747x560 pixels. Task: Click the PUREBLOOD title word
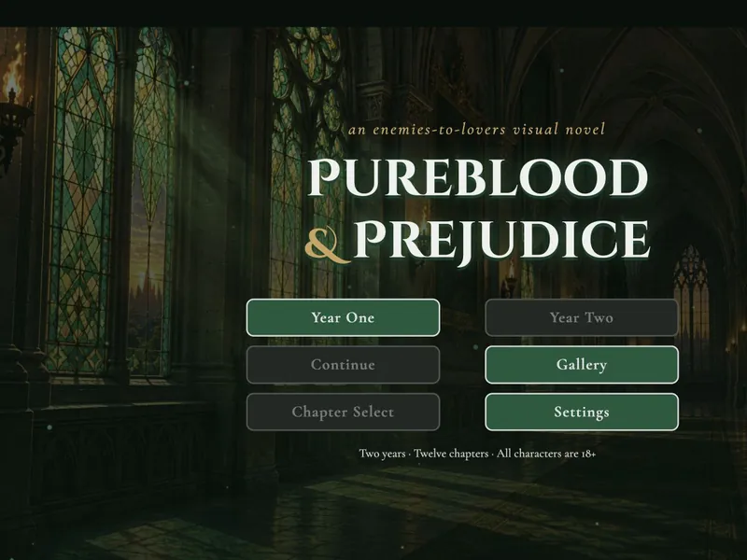click(x=478, y=177)
